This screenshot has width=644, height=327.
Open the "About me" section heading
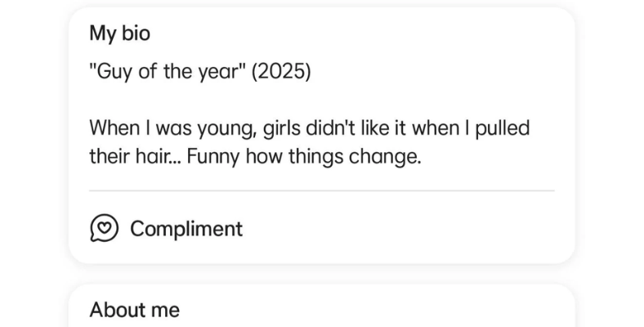[x=134, y=310]
